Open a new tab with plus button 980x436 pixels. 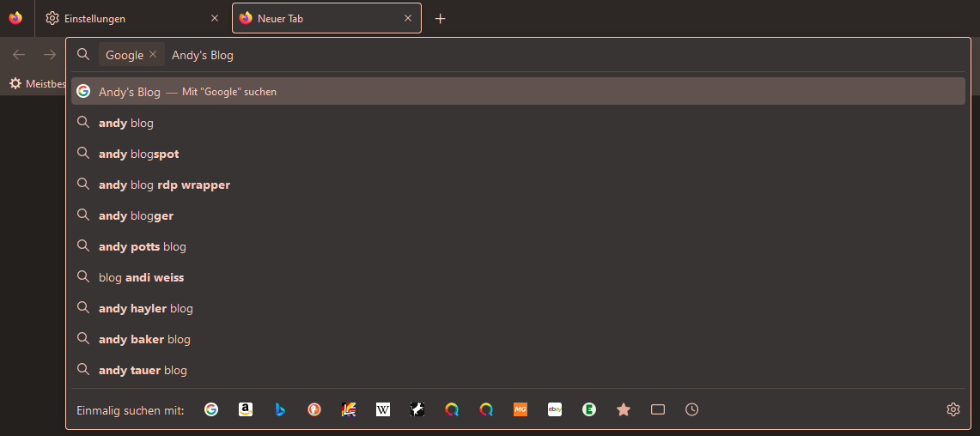tap(441, 18)
